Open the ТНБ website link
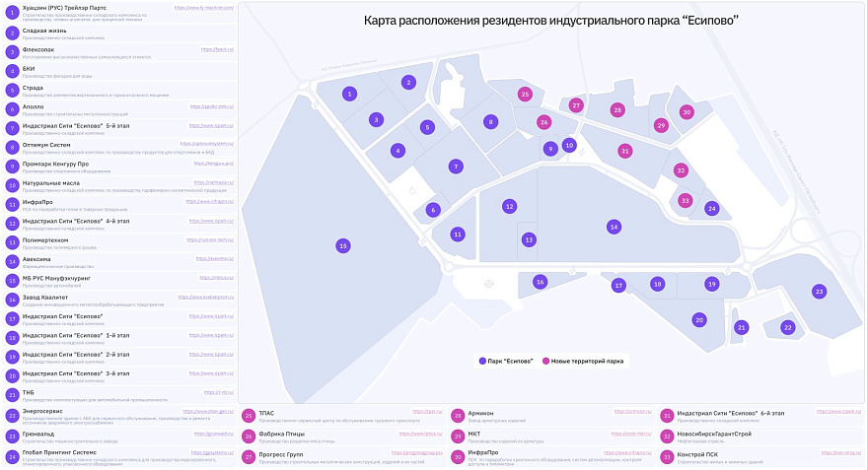 tap(219, 392)
